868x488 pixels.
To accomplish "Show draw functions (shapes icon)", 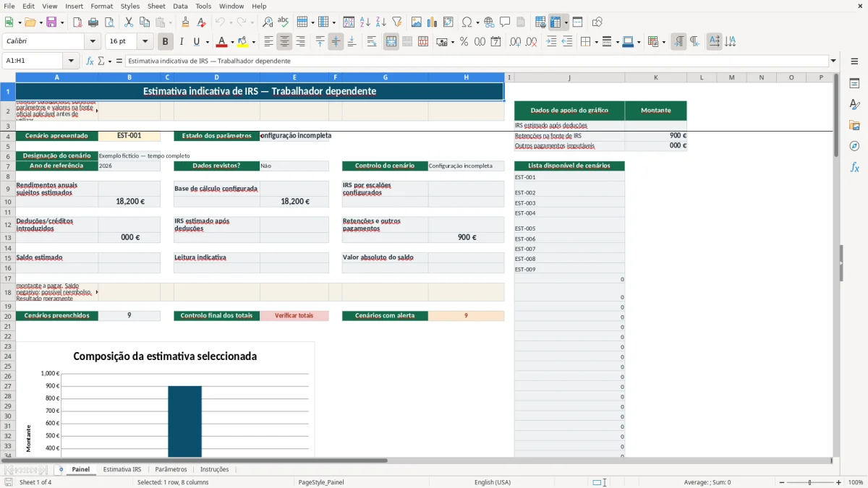I will pos(597,22).
